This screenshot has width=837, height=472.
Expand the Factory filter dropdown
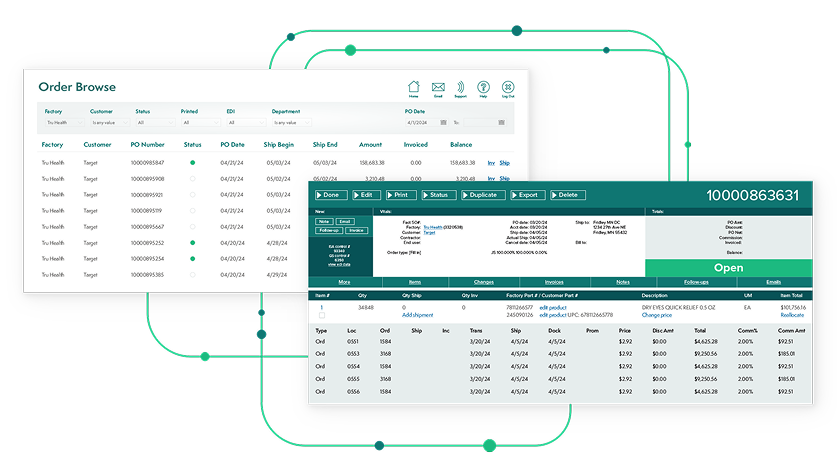coord(64,123)
